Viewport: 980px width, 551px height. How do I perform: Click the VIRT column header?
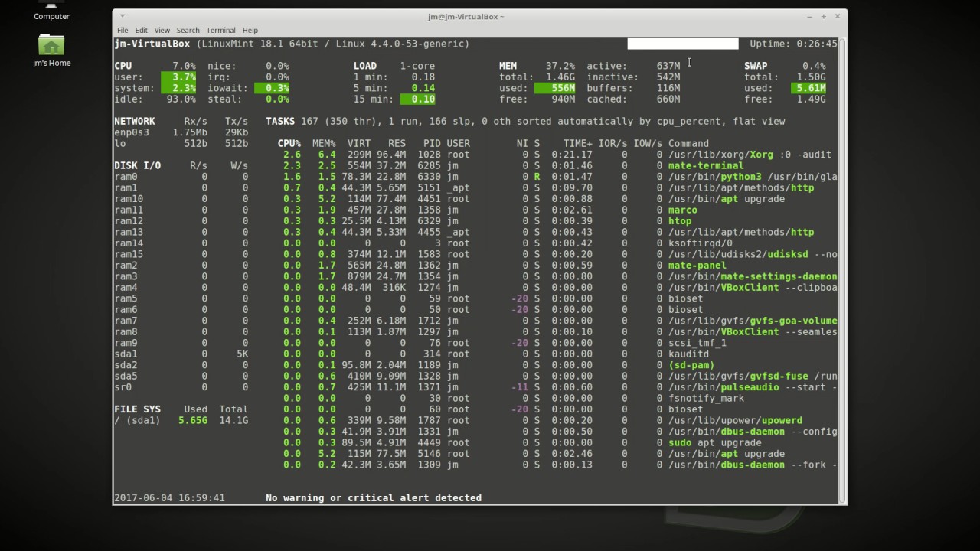(359, 143)
